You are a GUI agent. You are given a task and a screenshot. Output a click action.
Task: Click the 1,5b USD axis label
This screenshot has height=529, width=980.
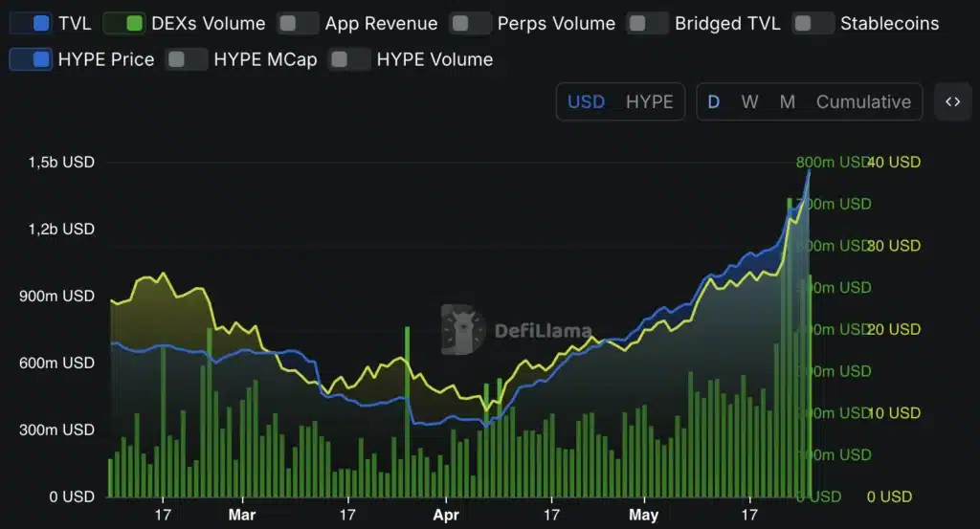[x=61, y=163]
